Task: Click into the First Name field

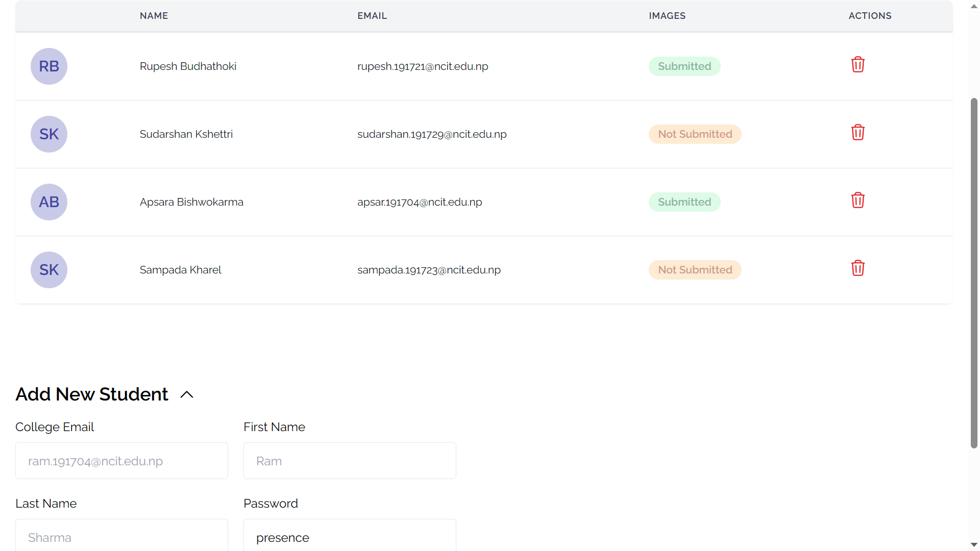Action: point(350,461)
